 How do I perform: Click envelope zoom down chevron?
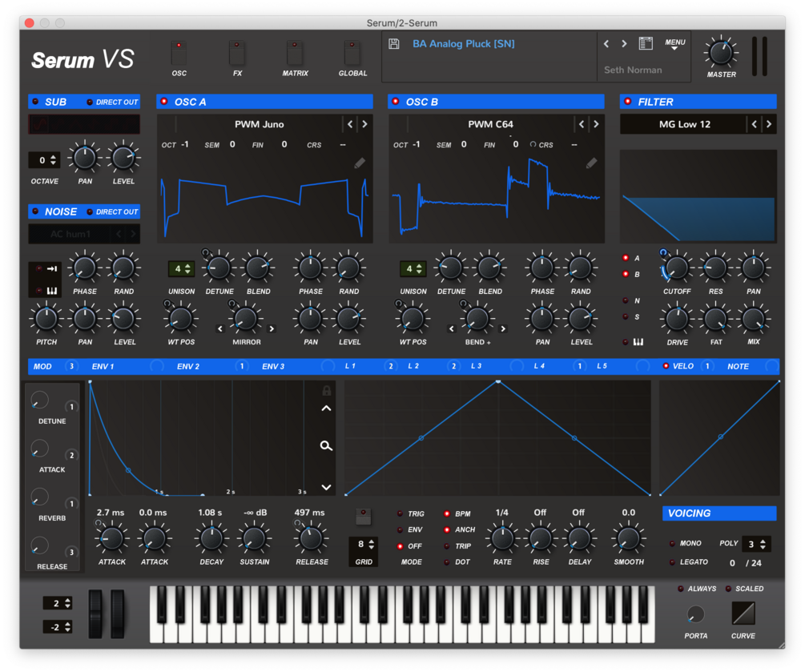326,487
